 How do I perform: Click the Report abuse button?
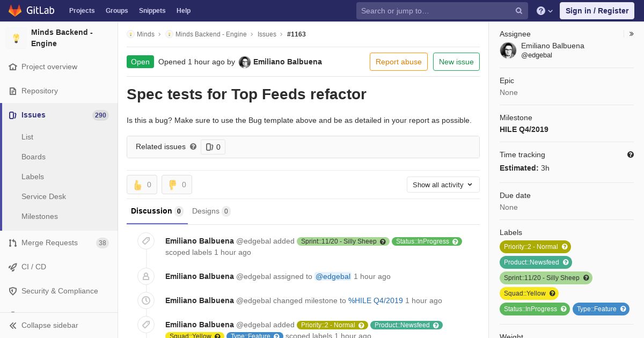coord(399,62)
